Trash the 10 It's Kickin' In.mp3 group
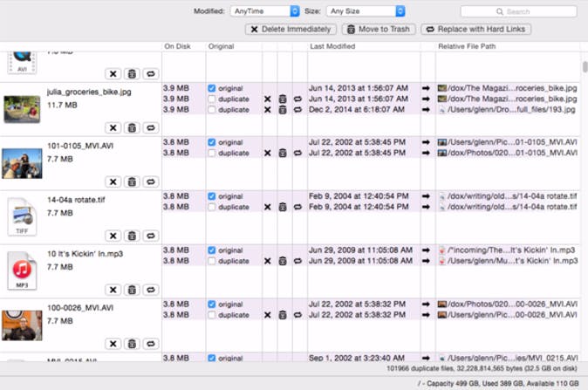588x390 pixels. [132, 290]
